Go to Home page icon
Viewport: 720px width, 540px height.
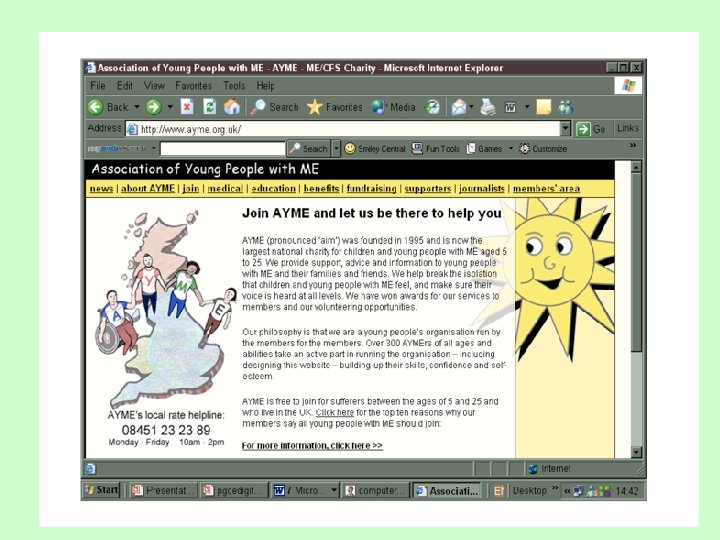[x=232, y=107]
